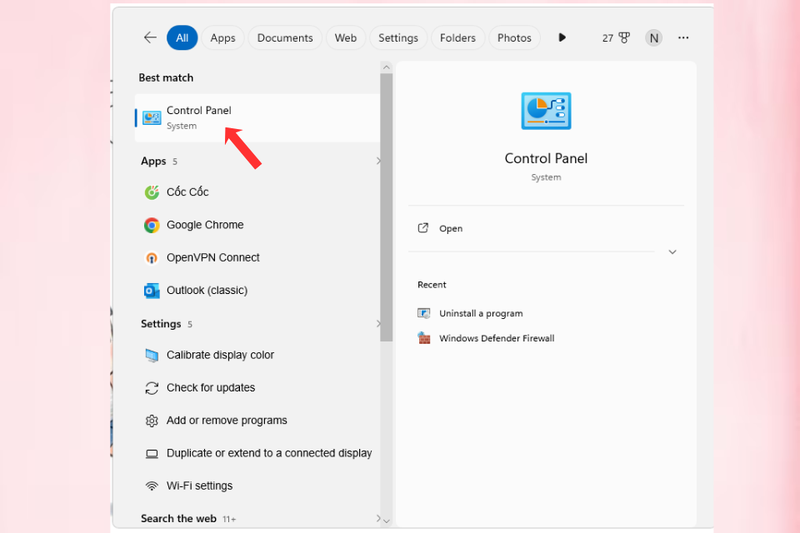The image size is (800, 533).
Task: Switch to the Settings filter tab
Action: (x=398, y=38)
